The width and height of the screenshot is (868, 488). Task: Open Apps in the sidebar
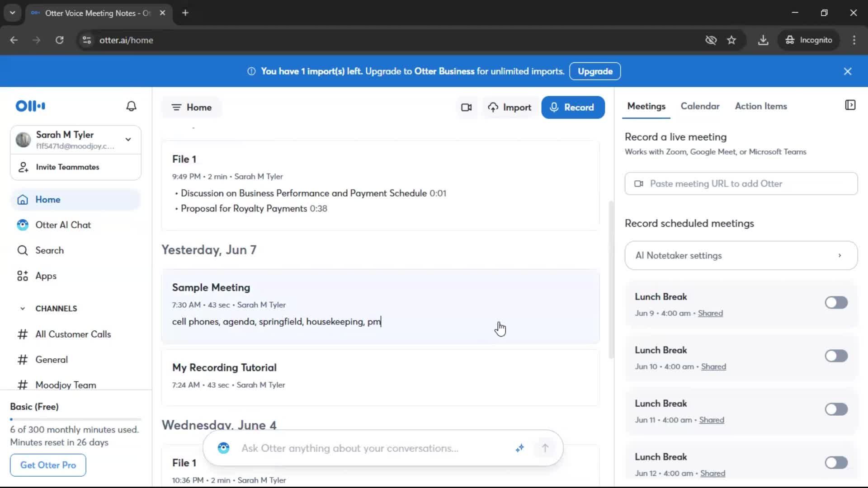75,276
